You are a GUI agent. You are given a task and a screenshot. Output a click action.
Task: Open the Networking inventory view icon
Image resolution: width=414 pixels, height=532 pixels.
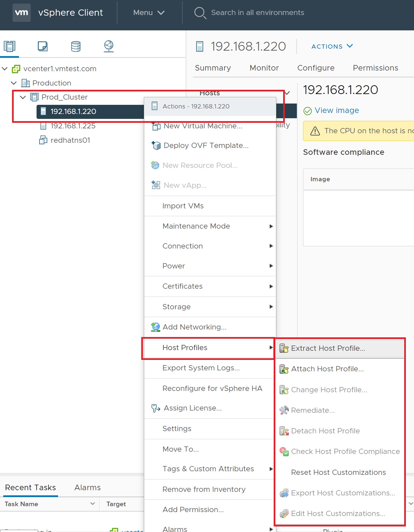(x=109, y=46)
